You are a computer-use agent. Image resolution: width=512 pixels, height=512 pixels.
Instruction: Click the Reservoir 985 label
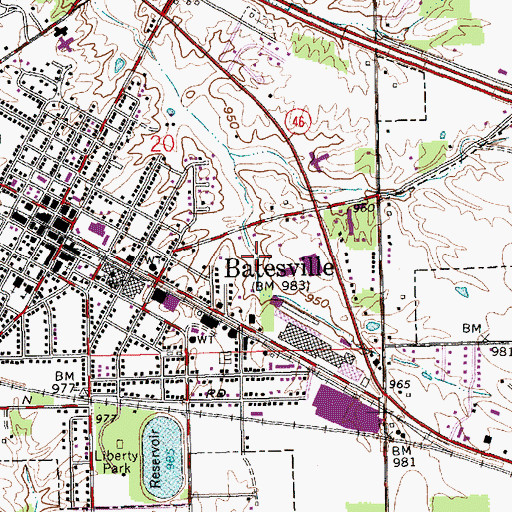point(162,458)
